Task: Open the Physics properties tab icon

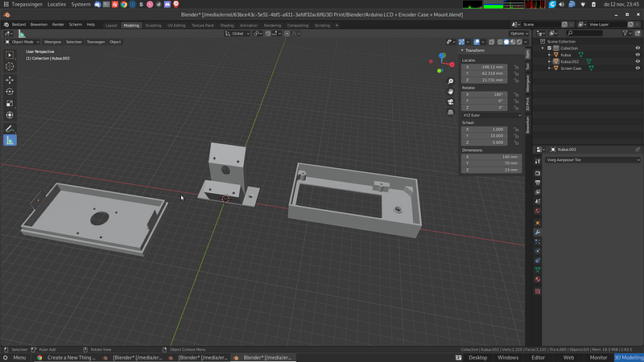Action: click(538, 251)
